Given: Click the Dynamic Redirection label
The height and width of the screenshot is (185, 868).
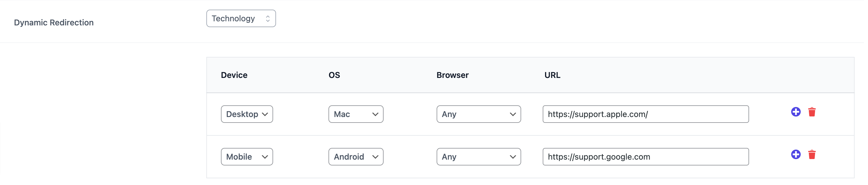Looking at the screenshot, I should (54, 23).
